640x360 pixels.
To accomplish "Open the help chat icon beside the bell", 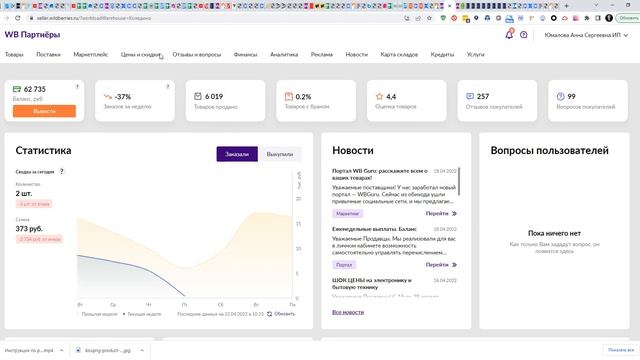I will (x=524, y=35).
